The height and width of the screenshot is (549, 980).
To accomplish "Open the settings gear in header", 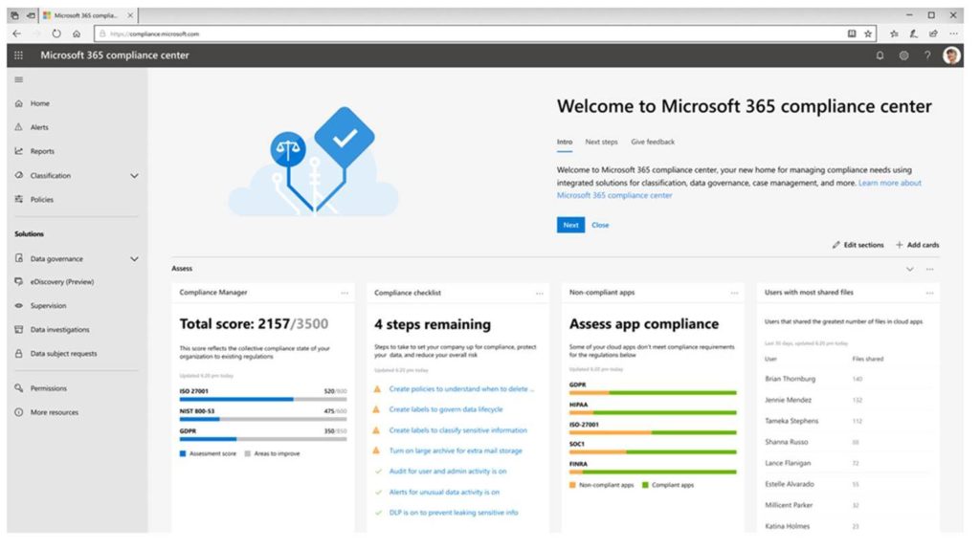I will coord(903,55).
